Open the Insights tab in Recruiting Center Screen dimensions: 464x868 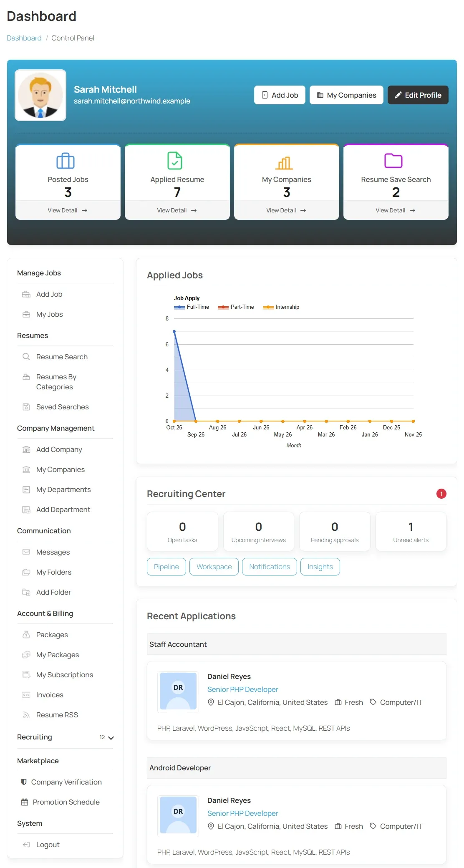[320, 567]
